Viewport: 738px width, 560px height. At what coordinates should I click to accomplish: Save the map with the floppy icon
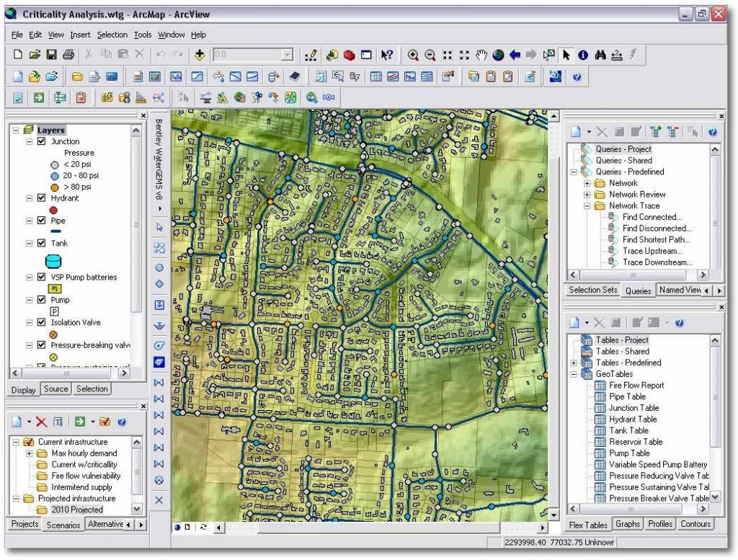51,55
